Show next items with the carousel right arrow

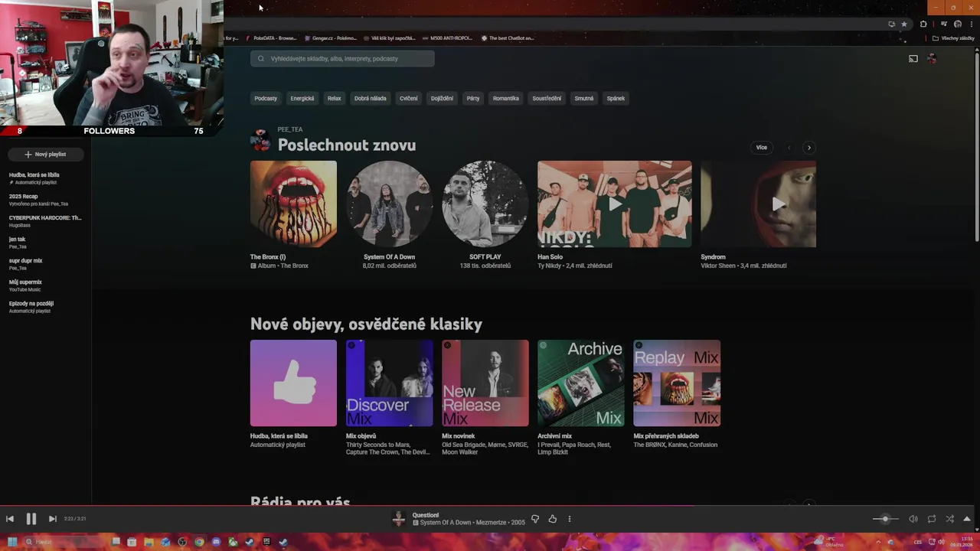tap(809, 148)
